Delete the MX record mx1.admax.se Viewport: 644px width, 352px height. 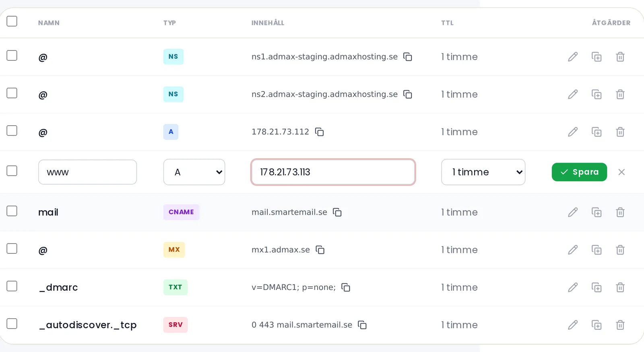620,250
